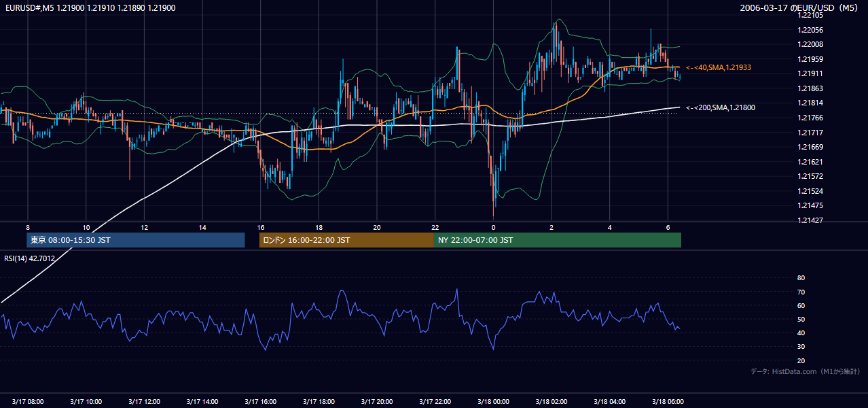Click RSI axis level 40
Viewport: 868px width, 408px height.
click(801, 333)
